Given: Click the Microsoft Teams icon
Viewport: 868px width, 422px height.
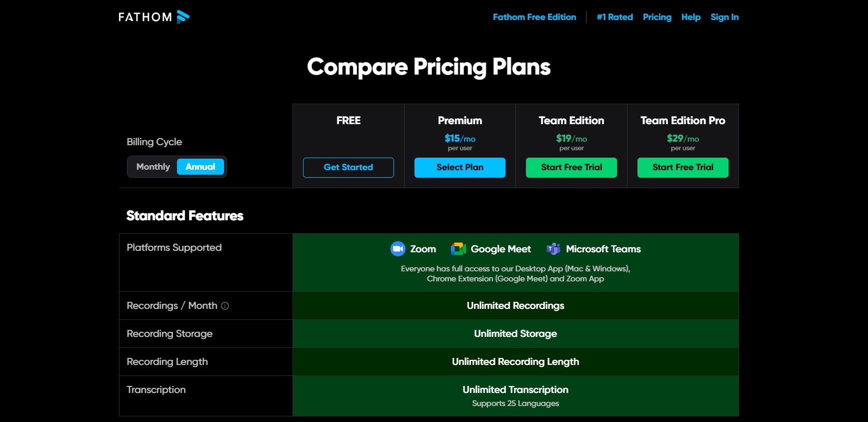Looking at the screenshot, I should pyautogui.click(x=553, y=249).
